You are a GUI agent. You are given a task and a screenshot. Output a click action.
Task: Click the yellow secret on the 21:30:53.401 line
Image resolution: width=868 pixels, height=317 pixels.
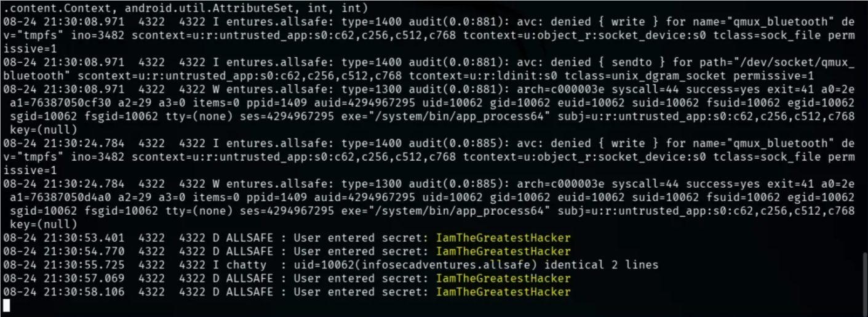(503, 238)
